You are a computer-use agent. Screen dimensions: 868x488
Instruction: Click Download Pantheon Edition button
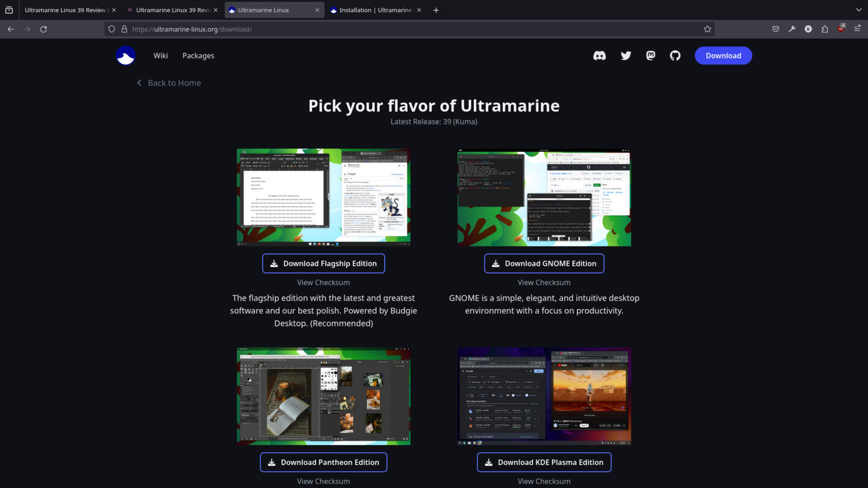point(324,462)
